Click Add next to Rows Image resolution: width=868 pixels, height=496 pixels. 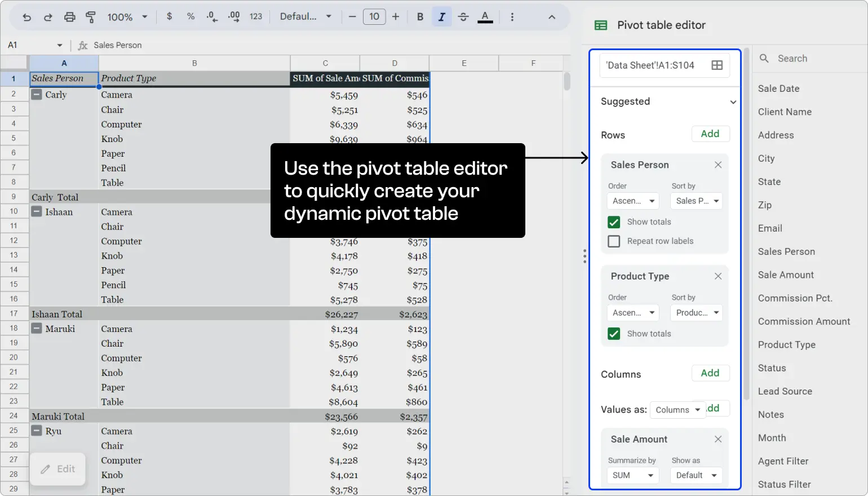[x=710, y=134]
